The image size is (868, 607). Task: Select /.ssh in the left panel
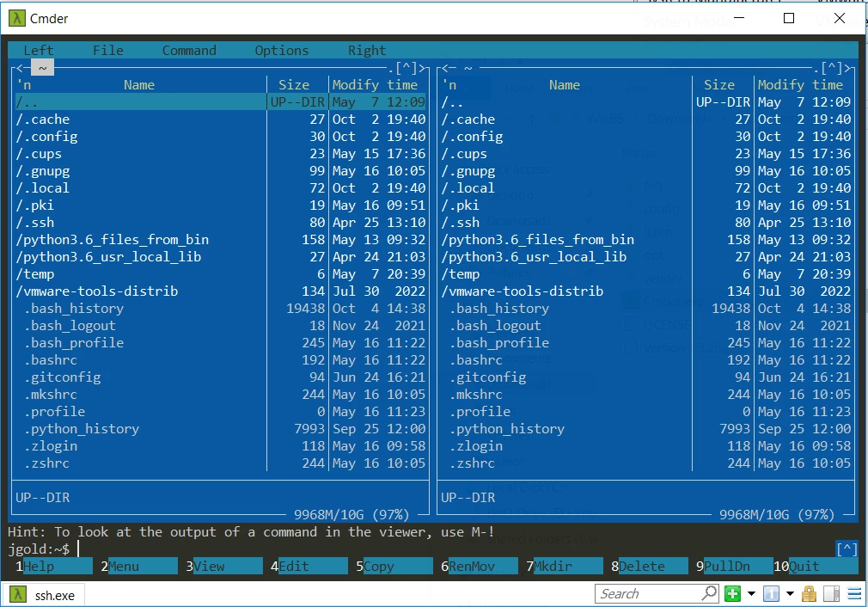point(220,222)
